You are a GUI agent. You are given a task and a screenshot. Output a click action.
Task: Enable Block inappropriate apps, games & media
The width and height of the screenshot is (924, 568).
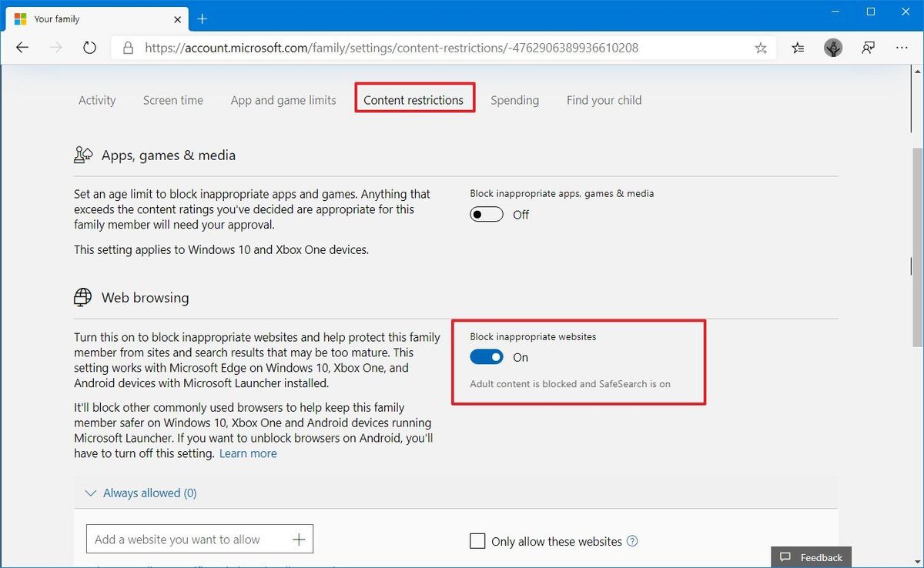click(486, 214)
